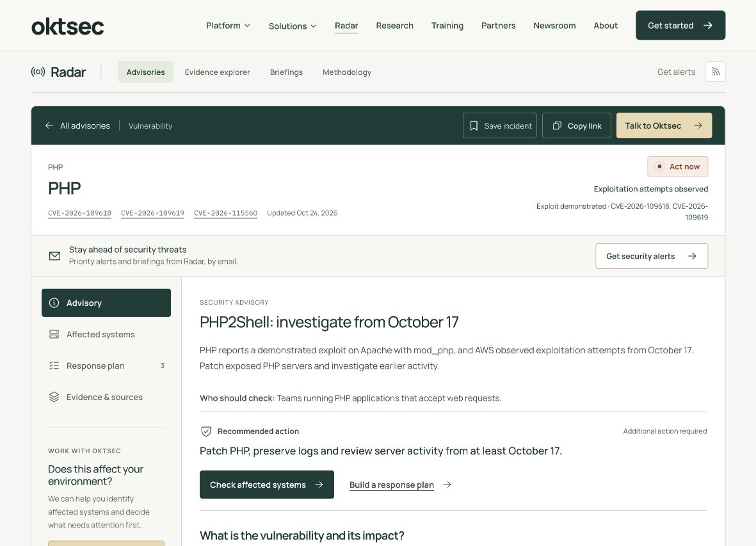Click the red dot in Act now badge
Image resolution: width=756 pixels, height=546 pixels.
coord(659,166)
